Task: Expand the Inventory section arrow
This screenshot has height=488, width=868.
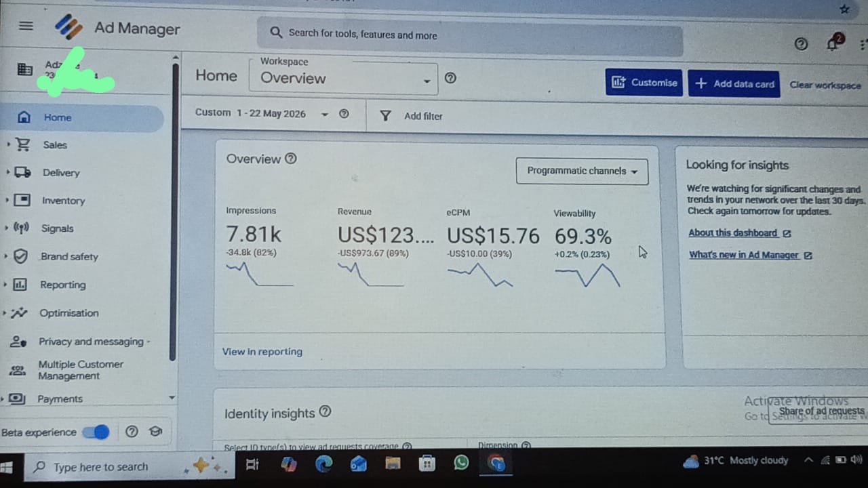Action: point(7,200)
